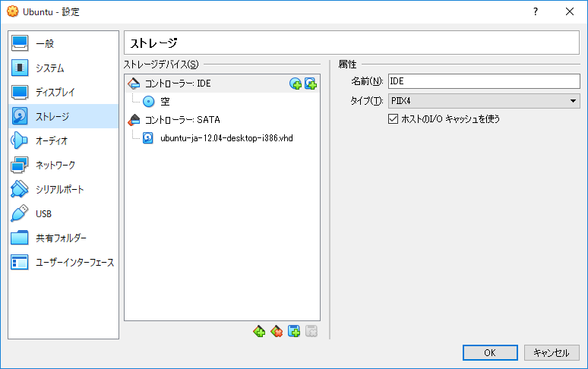Select the ストレージ category in sidebar
This screenshot has height=369, width=588.
click(63, 116)
